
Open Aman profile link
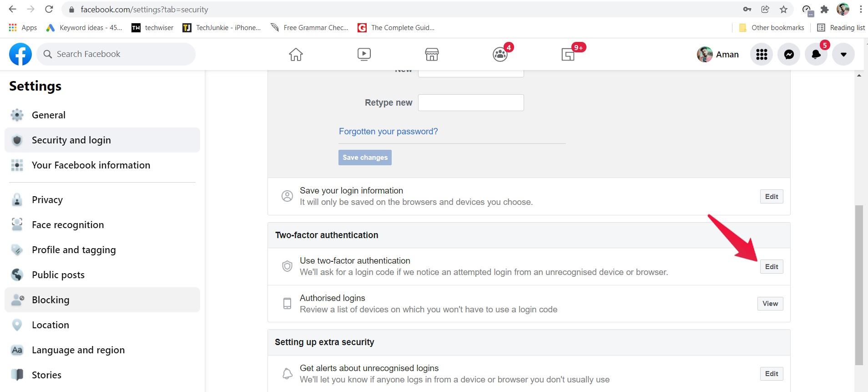[718, 55]
